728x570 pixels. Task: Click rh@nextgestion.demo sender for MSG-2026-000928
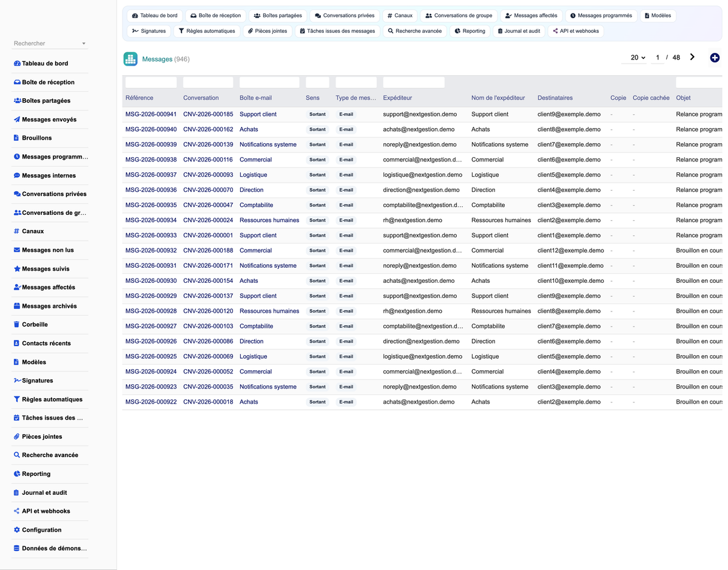point(413,311)
